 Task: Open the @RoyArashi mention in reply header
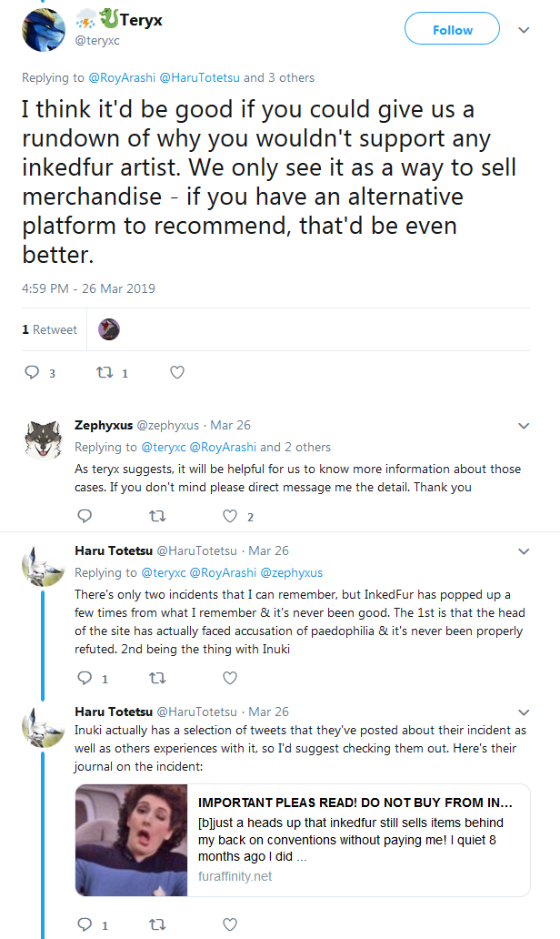coord(122,78)
